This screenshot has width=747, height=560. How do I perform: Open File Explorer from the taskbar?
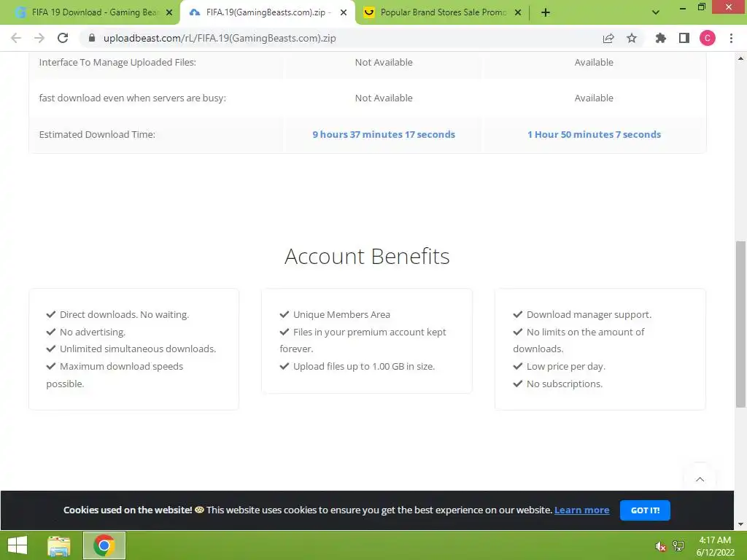(x=59, y=545)
